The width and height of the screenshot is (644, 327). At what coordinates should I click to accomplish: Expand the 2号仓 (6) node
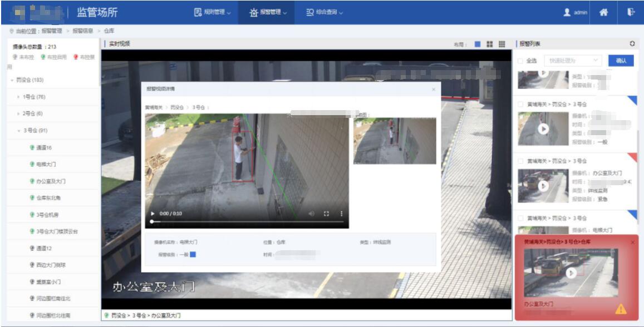point(18,113)
